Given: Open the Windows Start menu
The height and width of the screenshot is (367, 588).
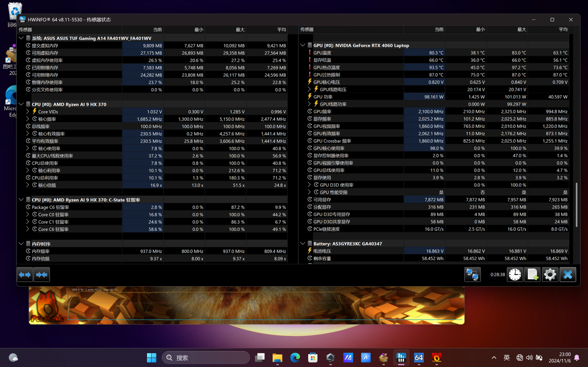Looking at the screenshot, I should (x=152, y=358).
